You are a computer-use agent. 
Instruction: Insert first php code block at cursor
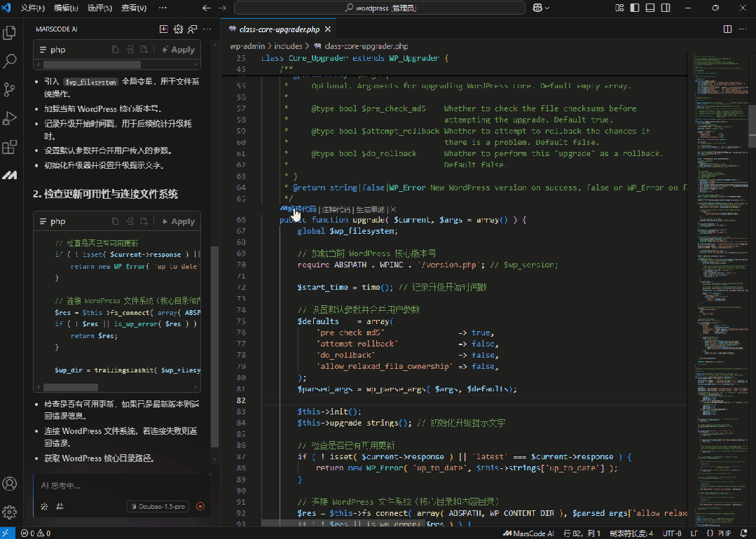[x=130, y=50]
